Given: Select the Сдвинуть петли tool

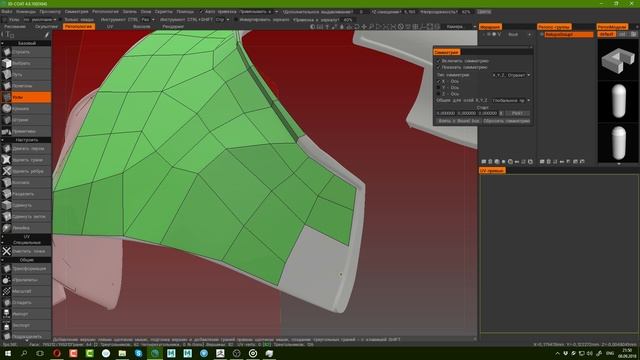Looking at the screenshot, I should 26,217.
